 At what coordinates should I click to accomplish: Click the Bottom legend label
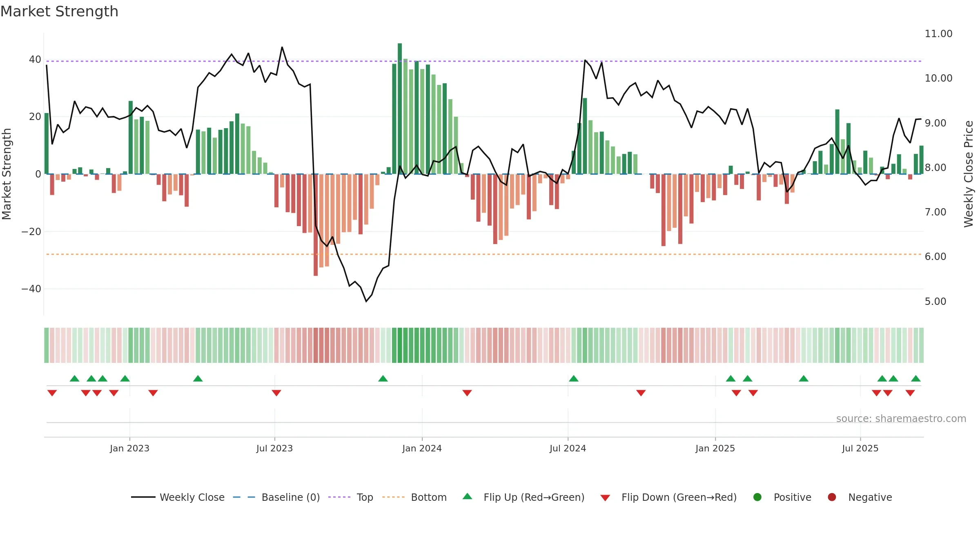tap(429, 497)
